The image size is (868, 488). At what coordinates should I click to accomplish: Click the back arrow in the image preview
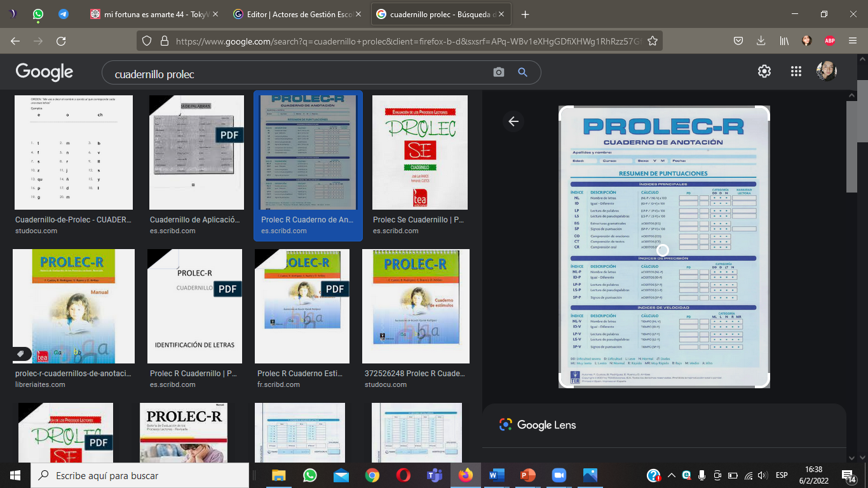[x=513, y=121]
